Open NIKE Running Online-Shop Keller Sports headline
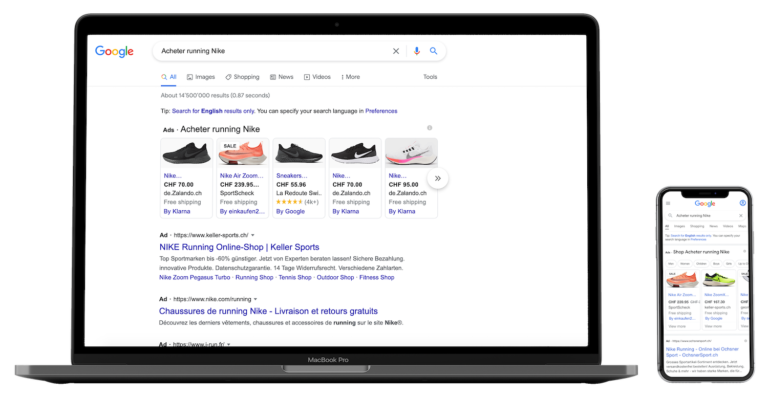 tap(239, 247)
